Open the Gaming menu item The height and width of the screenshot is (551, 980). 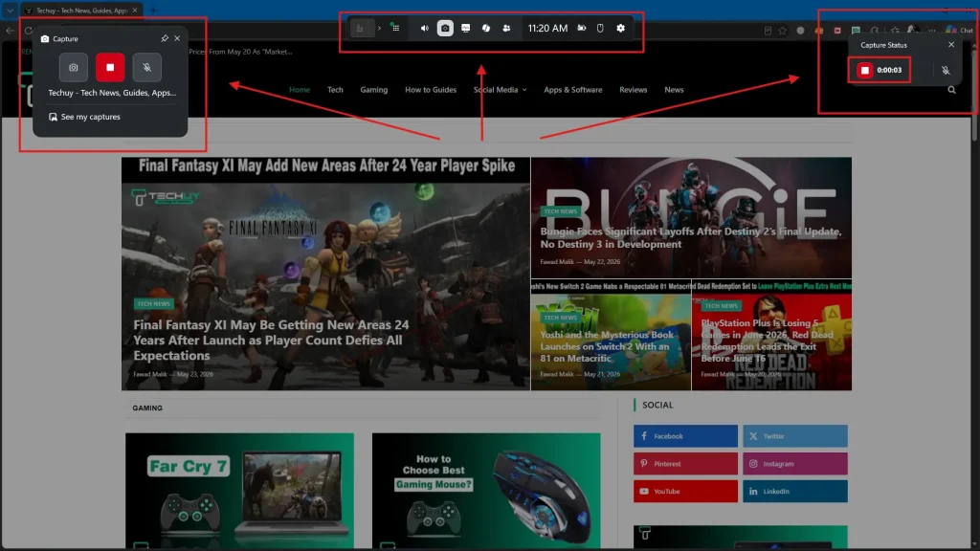[x=374, y=89]
